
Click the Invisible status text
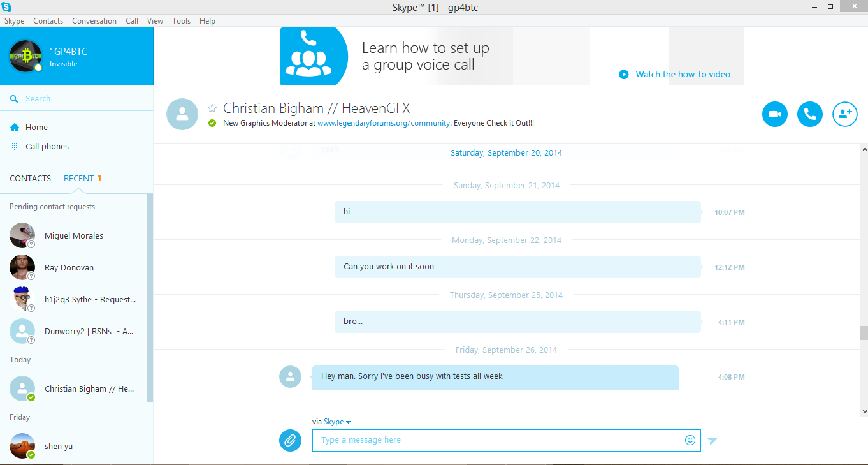click(64, 64)
